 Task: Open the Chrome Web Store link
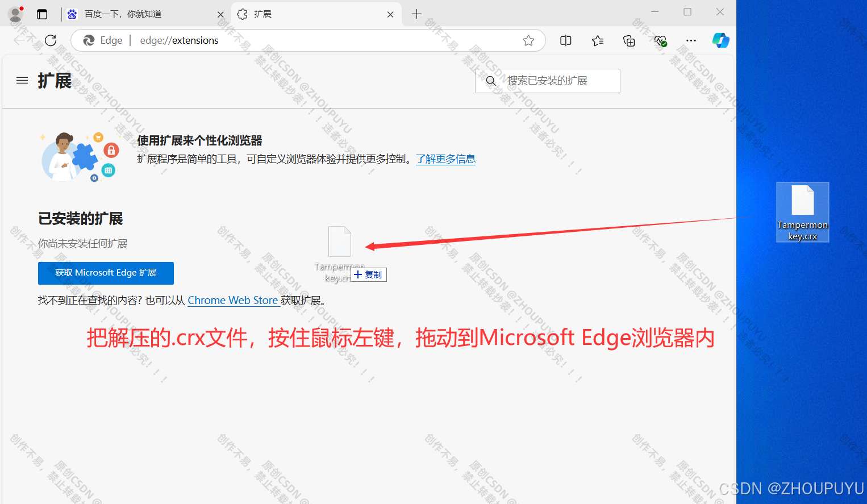[x=233, y=301]
